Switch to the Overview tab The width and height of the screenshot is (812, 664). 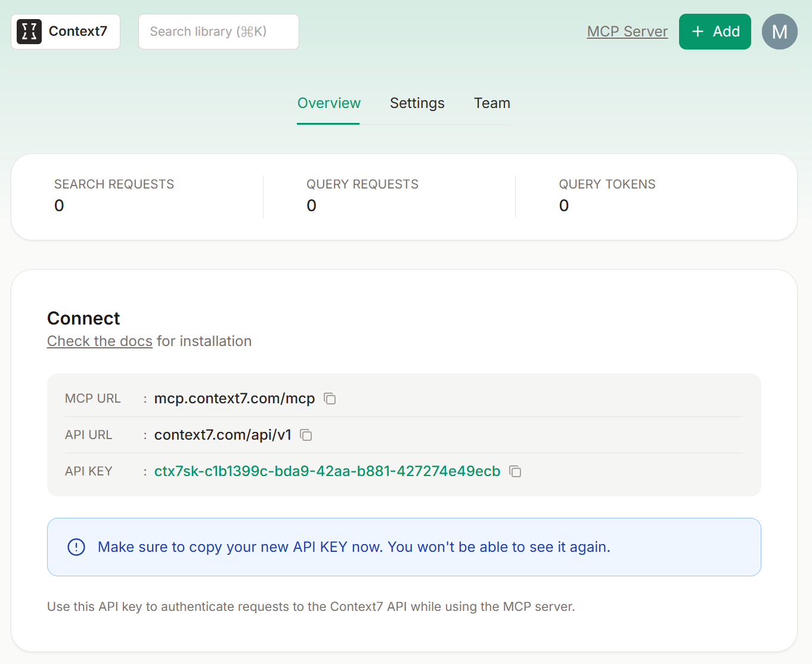(x=328, y=103)
